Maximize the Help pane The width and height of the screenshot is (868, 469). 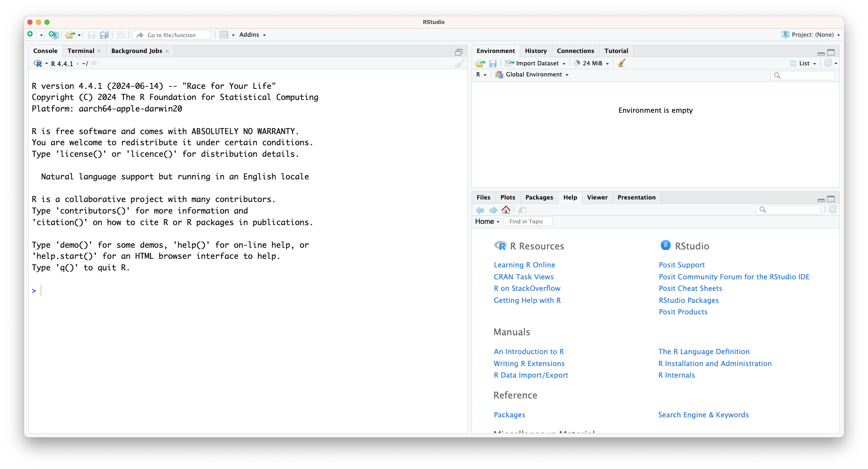[831, 199]
